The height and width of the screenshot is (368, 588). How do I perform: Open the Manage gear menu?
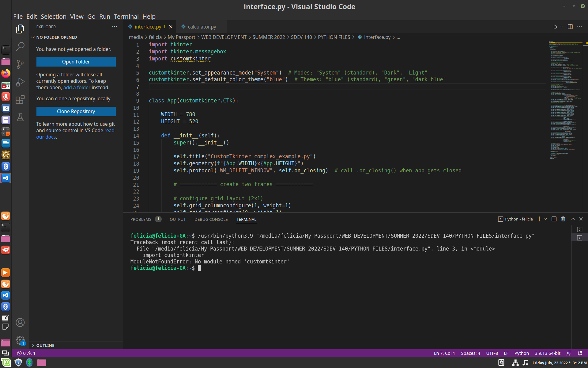tap(20, 340)
